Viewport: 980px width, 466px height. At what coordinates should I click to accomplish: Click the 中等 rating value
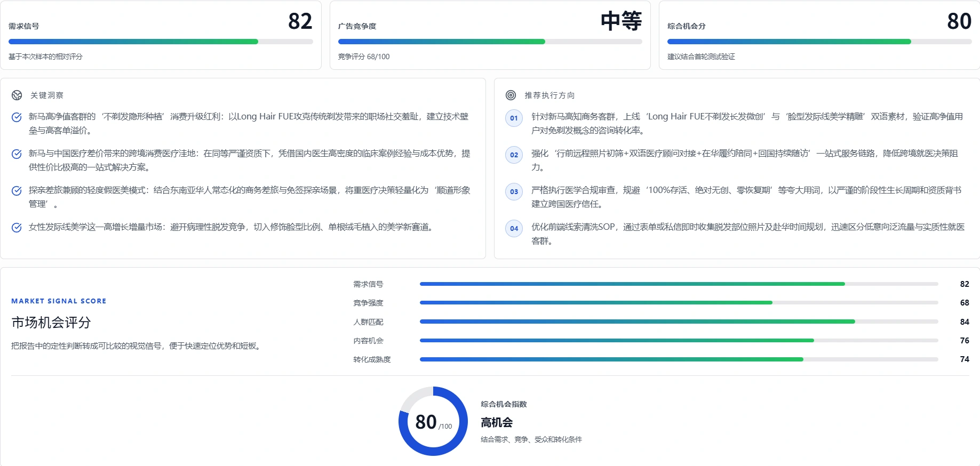coord(622,21)
